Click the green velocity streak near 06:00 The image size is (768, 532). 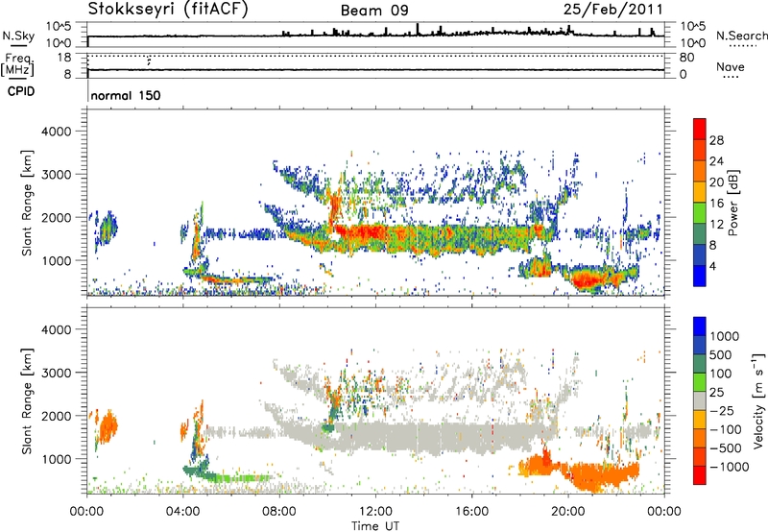240,477
